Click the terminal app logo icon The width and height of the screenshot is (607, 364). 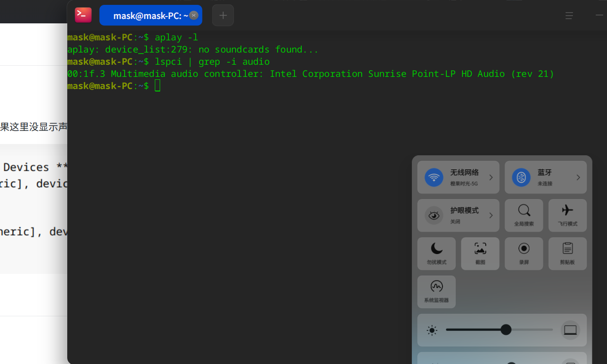tap(83, 15)
